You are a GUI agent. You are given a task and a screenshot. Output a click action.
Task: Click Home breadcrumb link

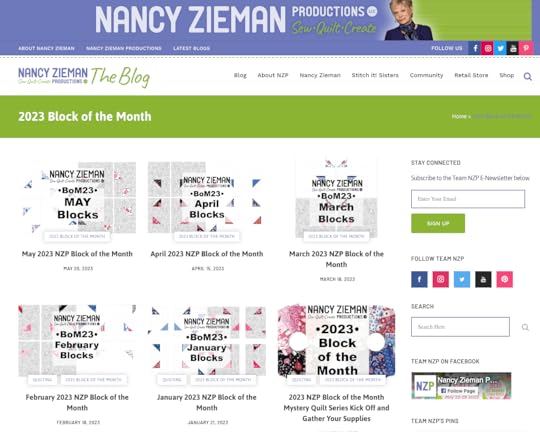459,116
